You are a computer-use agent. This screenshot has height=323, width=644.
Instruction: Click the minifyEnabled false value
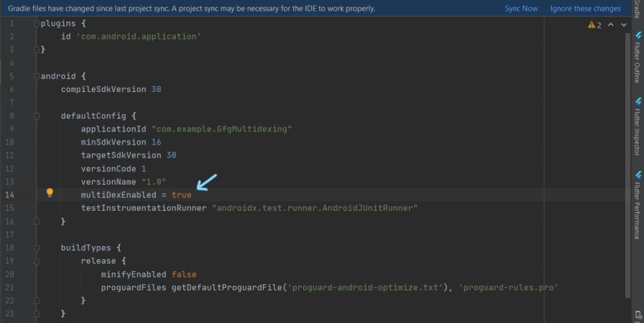tap(184, 274)
